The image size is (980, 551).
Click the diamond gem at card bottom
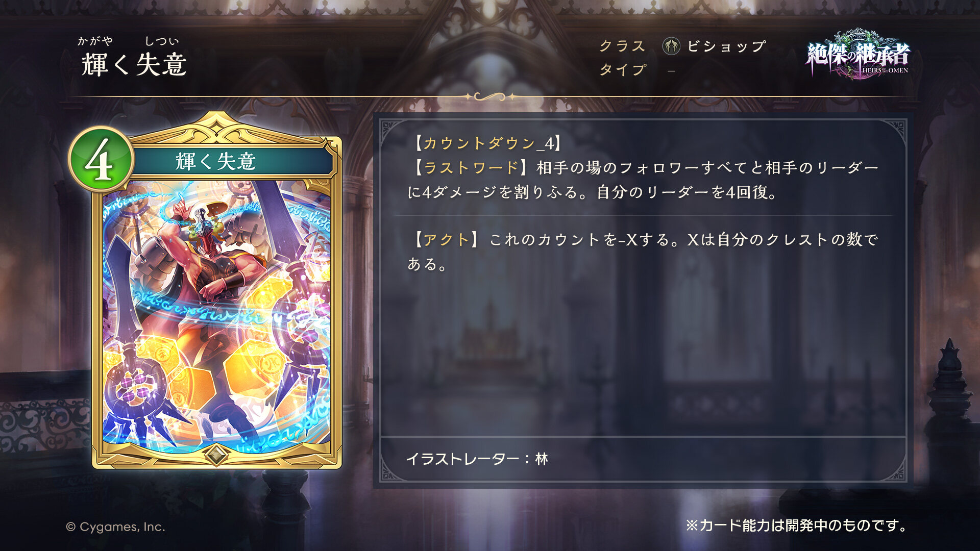[216, 454]
